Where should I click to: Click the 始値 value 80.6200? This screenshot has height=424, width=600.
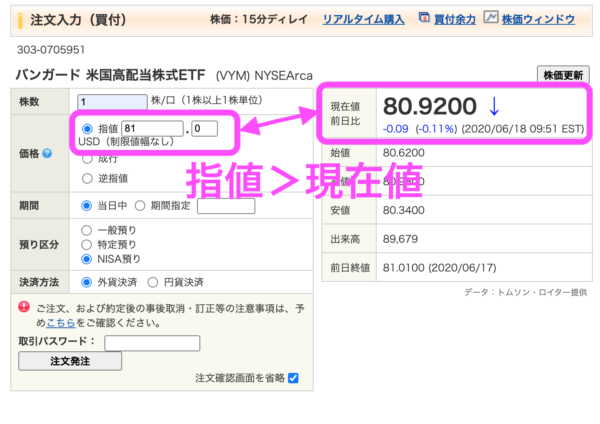coord(404,153)
